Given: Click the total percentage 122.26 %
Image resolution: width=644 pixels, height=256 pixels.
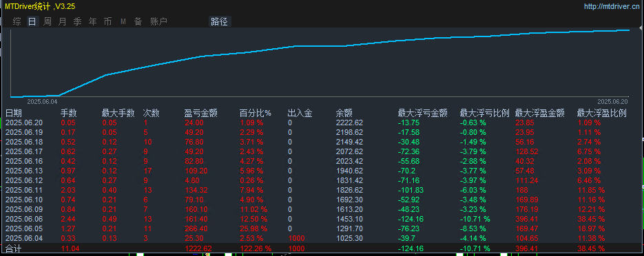Looking at the screenshot, I should 256,248.
